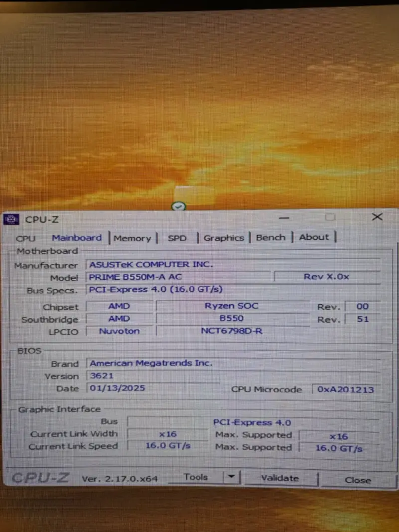Viewport: 399px width, 532px height.
Task: Switch to the SPD tab
Action: 177,238
